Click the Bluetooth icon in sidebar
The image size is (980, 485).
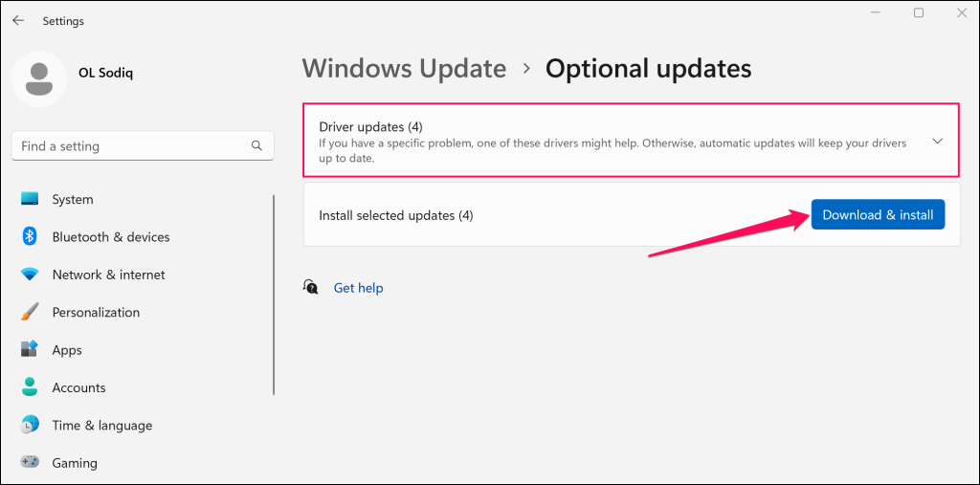click(x=30, y=236)
